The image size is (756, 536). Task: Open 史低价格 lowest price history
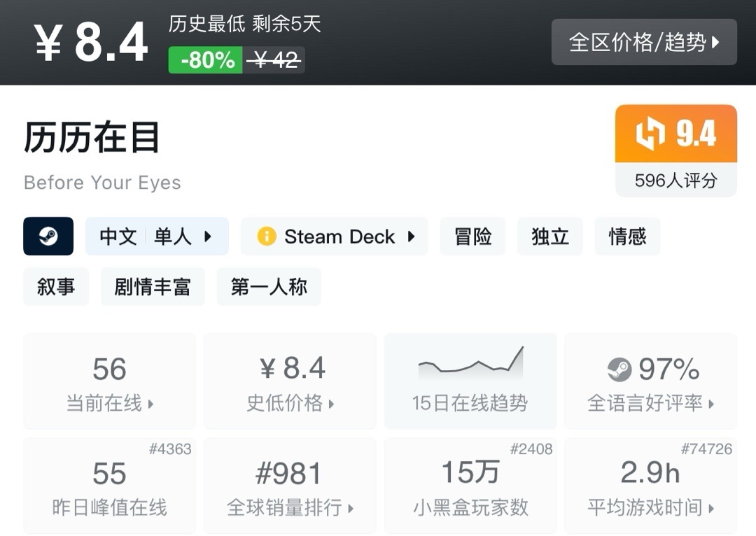point(290,382)
